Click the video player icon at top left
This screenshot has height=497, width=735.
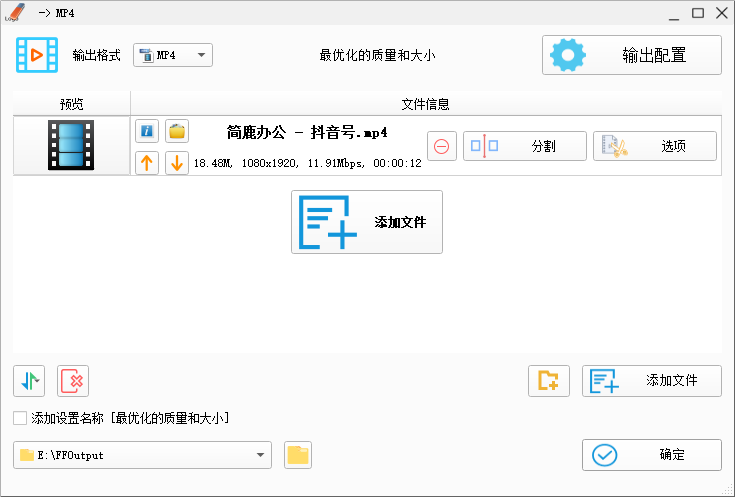37,55
